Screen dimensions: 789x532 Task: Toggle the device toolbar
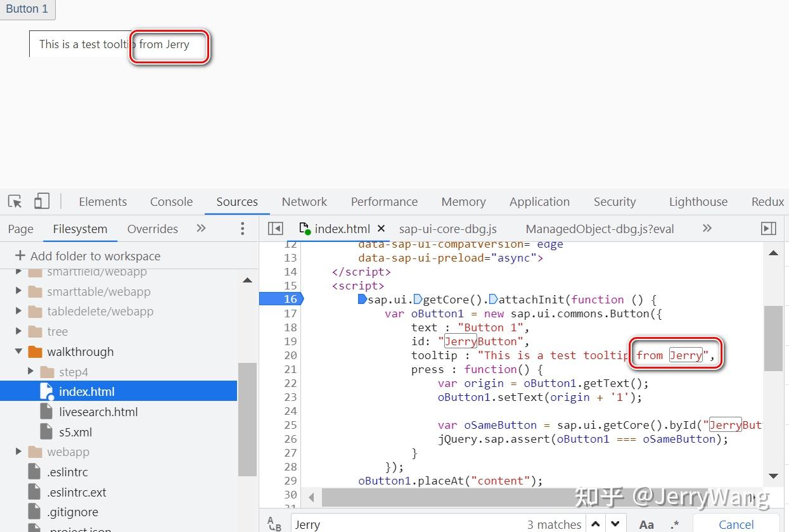(x=41, y=201)
